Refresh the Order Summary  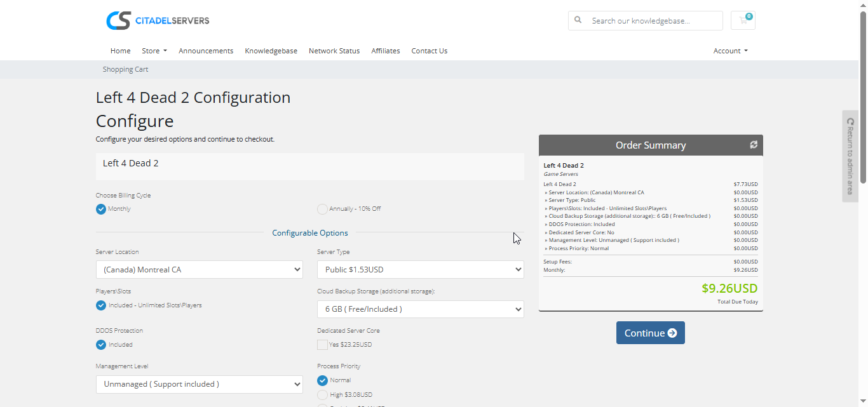tap(754, 145)
